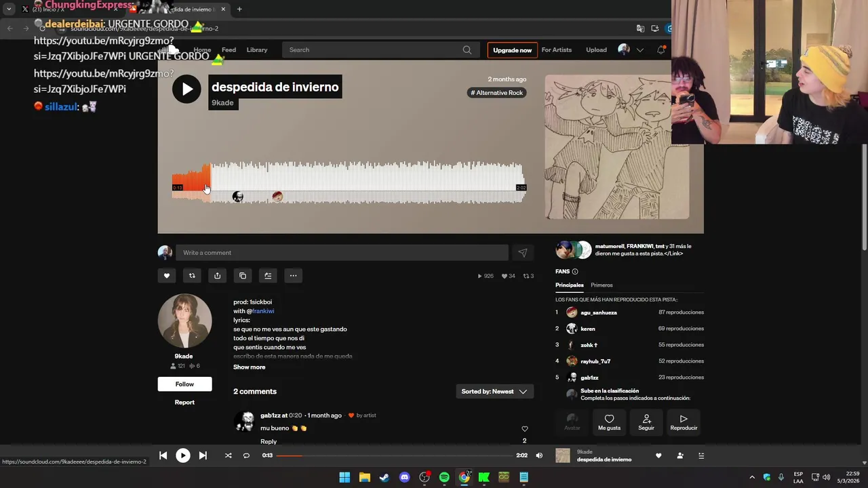Add track to Next up queue icon
Image resolution: width=868 pixels, height=488 pixels.
[268, 276]
